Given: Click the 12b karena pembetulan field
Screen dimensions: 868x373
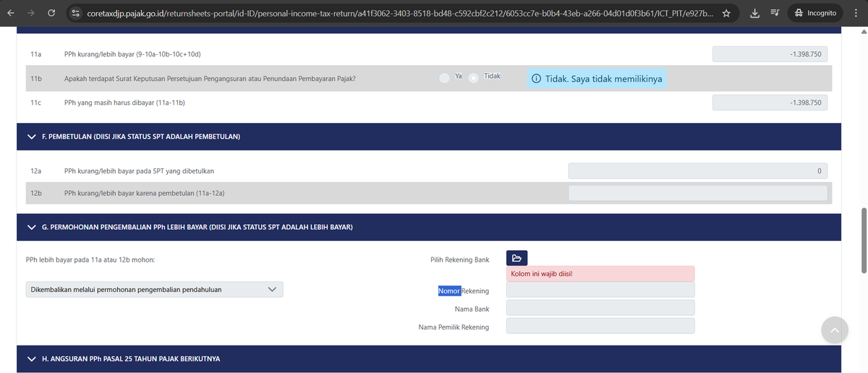Looking at the screenshot, I should click(698, 193).
